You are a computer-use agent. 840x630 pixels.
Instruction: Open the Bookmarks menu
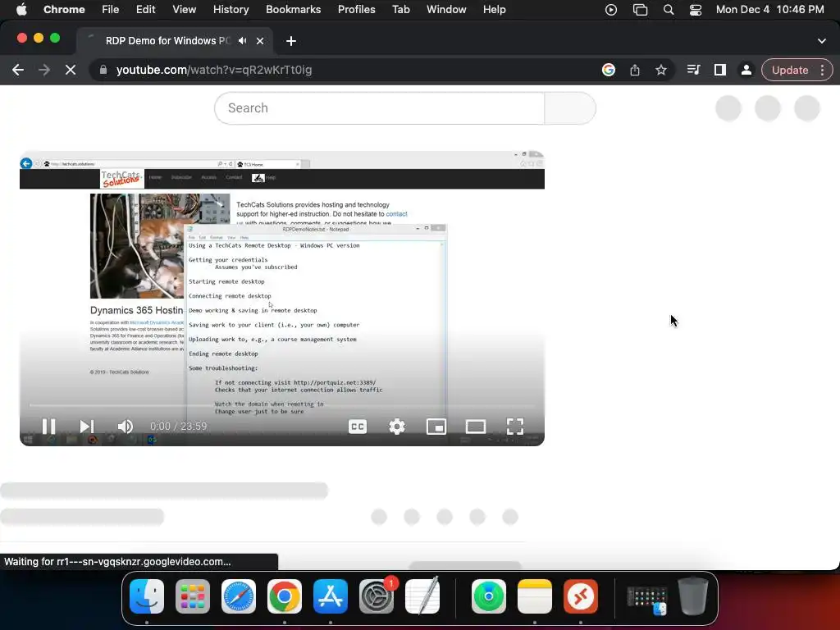[x=293, y=10]
